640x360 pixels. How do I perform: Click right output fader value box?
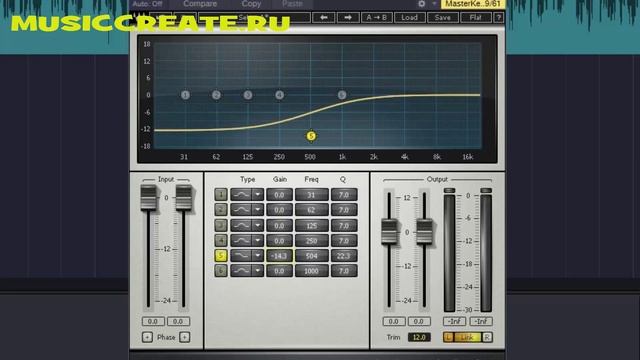[x=419, y=321]
